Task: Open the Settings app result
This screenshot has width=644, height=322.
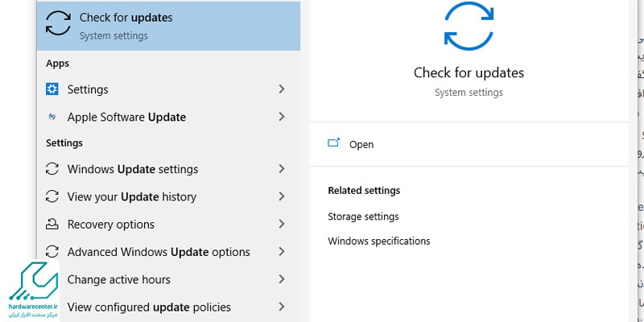Action: [x=168, y=89]
